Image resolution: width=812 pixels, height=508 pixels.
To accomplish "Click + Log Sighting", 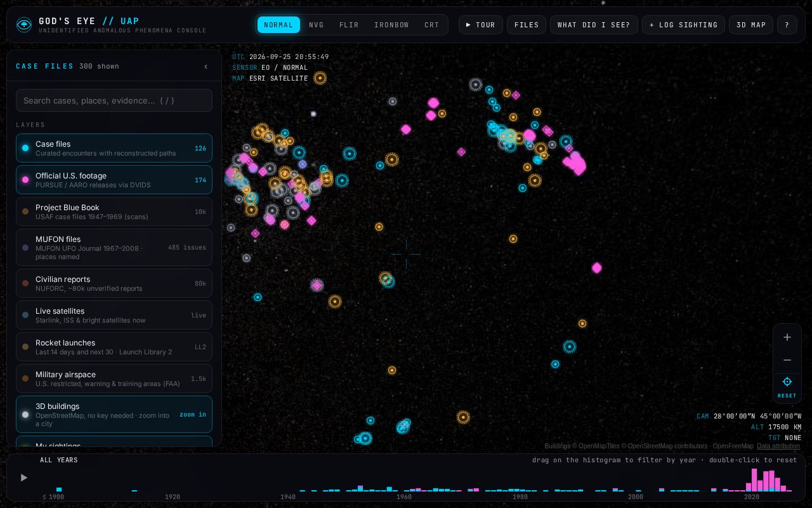I will (x=683, y=25).
